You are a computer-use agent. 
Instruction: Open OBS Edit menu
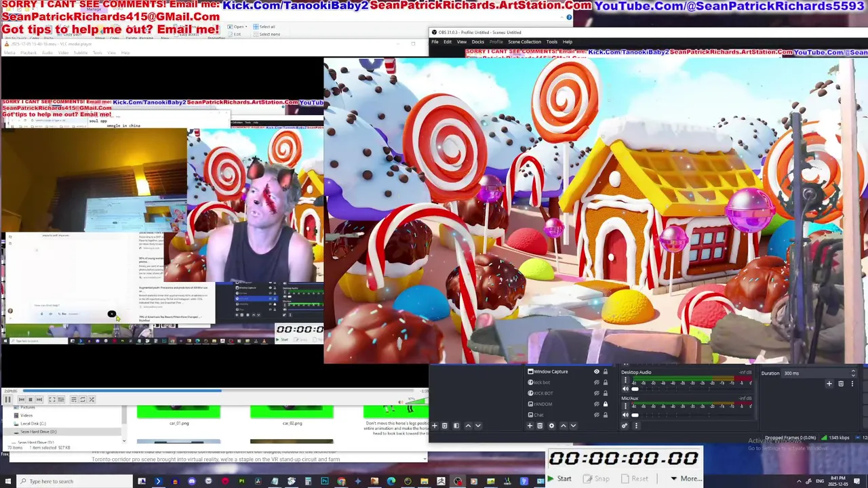(448, 42)
